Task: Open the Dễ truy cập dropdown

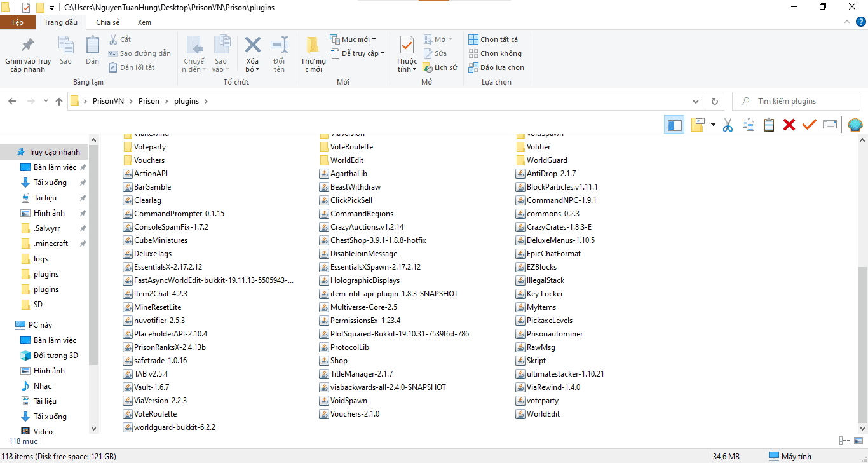Action: (x=358, y=53)
